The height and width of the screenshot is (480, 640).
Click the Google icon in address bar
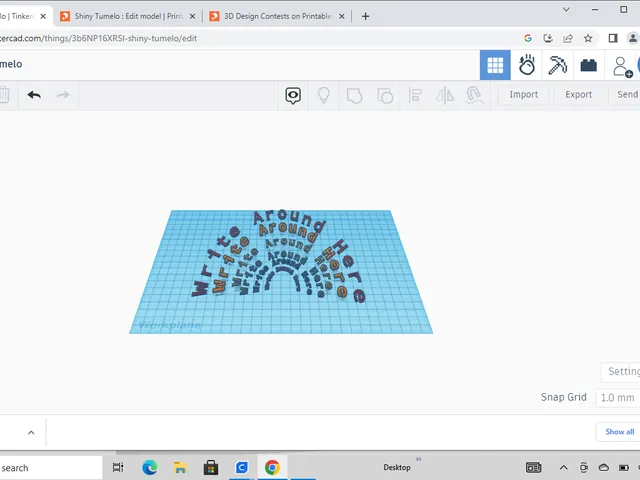(528, 38)
